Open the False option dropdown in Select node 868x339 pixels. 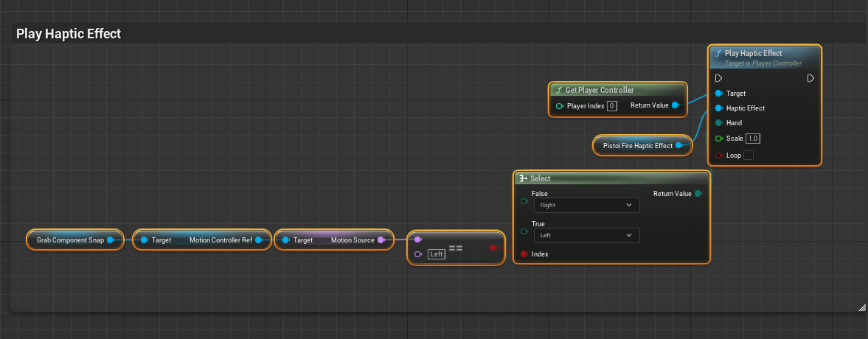pyautogui.click(x=586, y=206)
